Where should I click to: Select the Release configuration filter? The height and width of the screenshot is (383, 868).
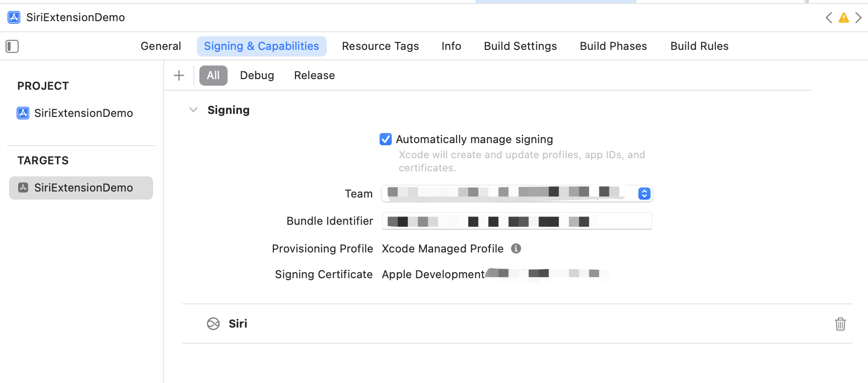click(x=314, y=76)
